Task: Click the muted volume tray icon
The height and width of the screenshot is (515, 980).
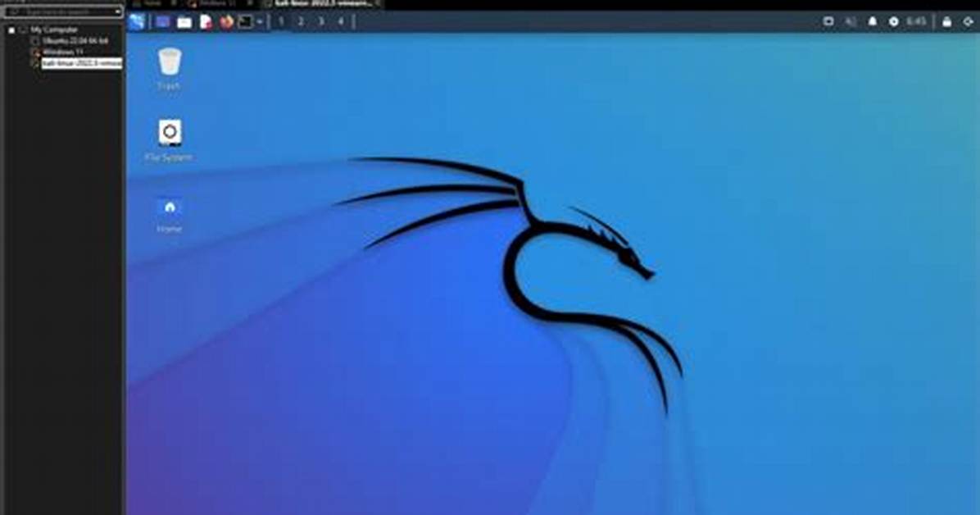Action: 850,21
